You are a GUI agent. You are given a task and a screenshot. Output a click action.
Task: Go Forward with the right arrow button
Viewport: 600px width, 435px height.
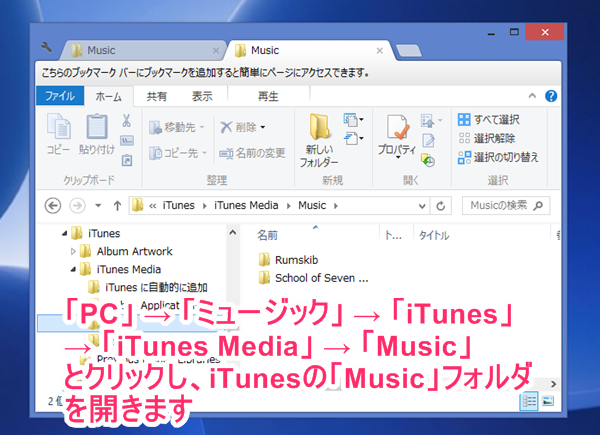point(77,206)
